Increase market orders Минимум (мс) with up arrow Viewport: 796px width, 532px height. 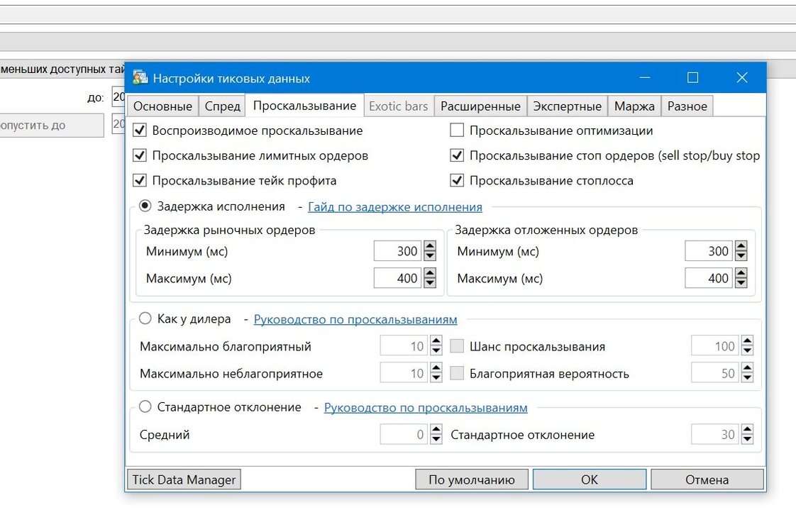pos(430,245)
